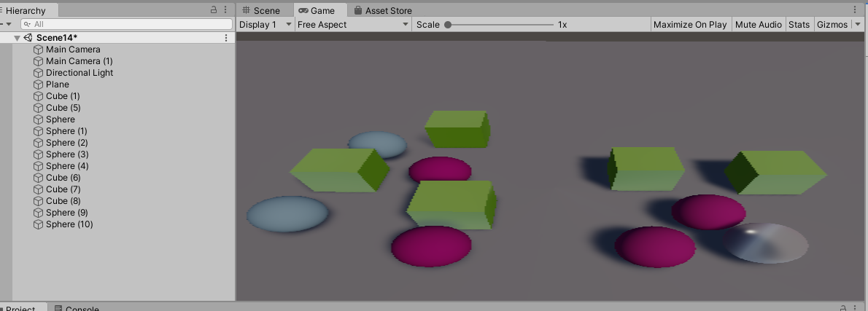Screen dimensions: 868x311
Task: Click the cube icon next to Sphere (10)
Action: pyautogui.click(x=38, y=224)
